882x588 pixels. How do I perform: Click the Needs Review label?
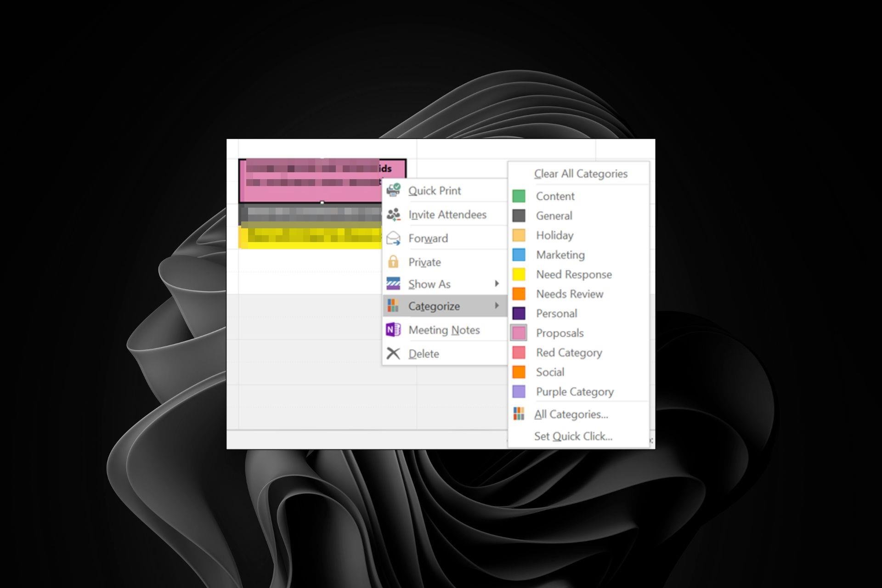[570, 294]
